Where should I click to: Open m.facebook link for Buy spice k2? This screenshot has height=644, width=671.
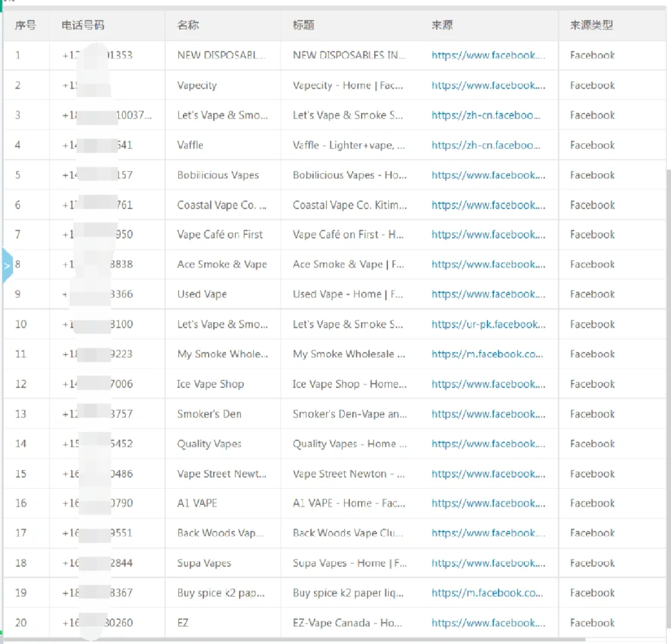[x=487, y=593]
